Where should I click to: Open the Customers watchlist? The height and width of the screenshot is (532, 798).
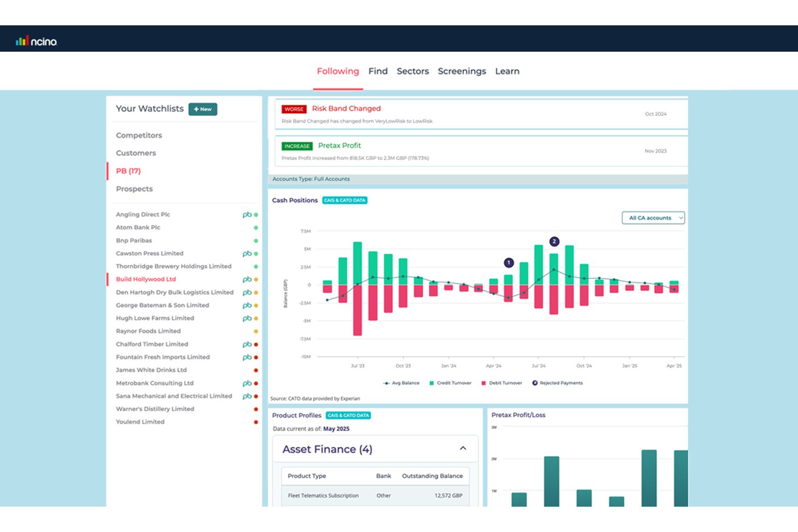[x=136, y=153]
